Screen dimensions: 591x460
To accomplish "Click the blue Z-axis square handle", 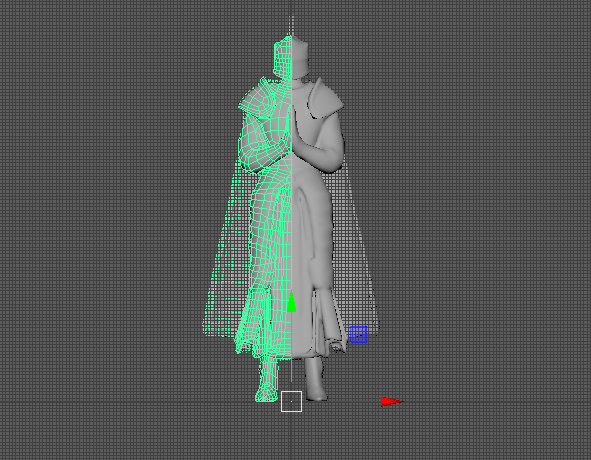I will click(358, 334).
